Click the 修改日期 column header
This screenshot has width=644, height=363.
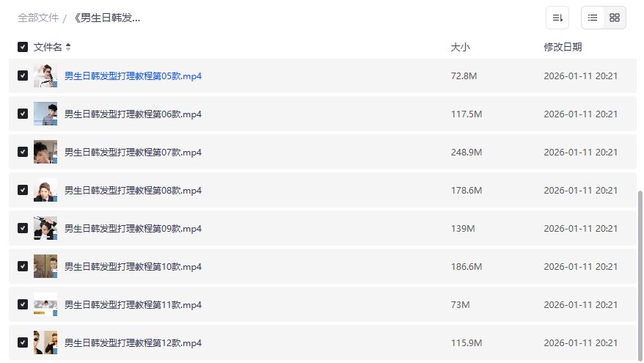[563, 47]
